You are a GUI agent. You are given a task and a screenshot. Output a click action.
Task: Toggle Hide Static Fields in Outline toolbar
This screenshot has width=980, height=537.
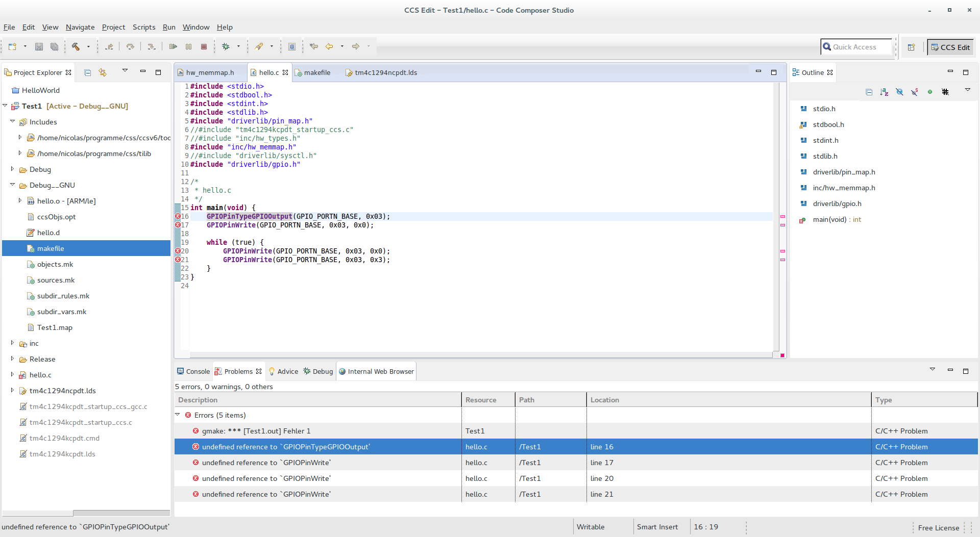915,92
